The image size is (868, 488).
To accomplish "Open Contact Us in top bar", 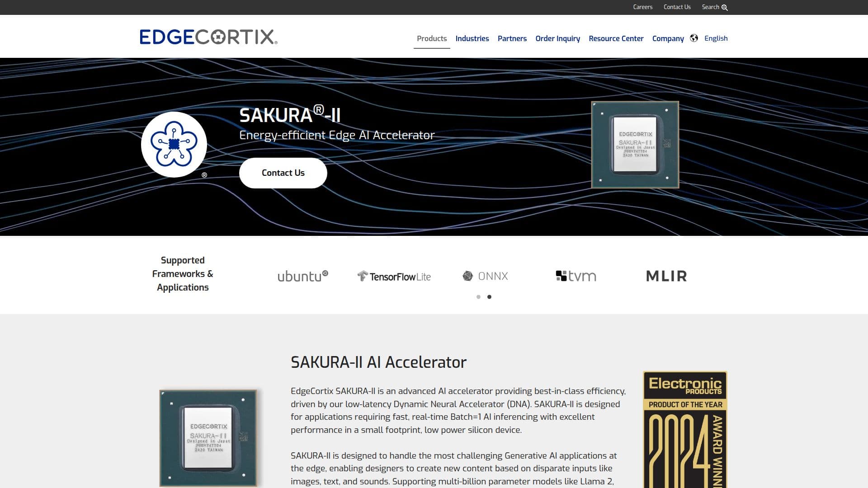I will coord(677,7).
